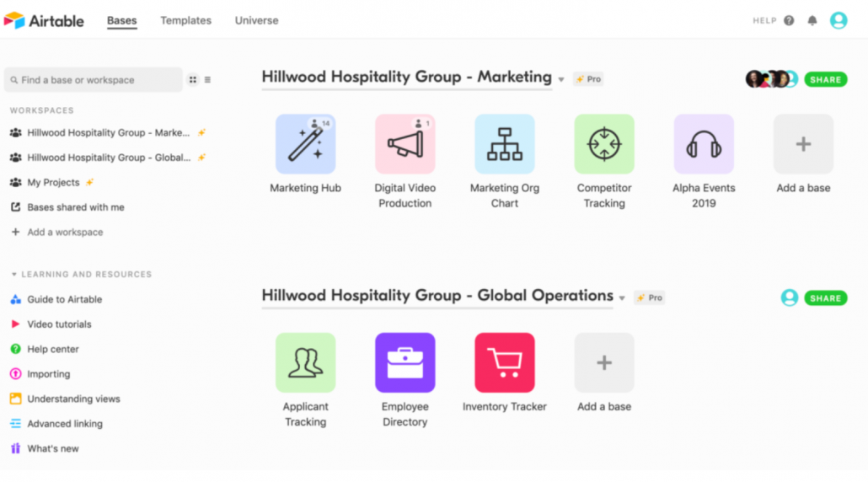Expand Global Operations workspace dropdown arrow
This screenshot has height=482, width=868.
(622, 298)
